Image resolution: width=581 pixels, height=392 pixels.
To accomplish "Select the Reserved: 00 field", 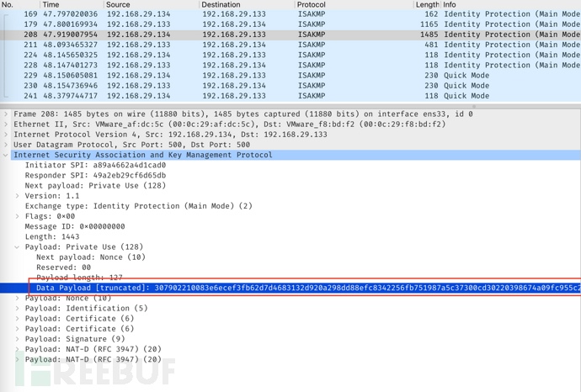I will click(x=63, y=268).
